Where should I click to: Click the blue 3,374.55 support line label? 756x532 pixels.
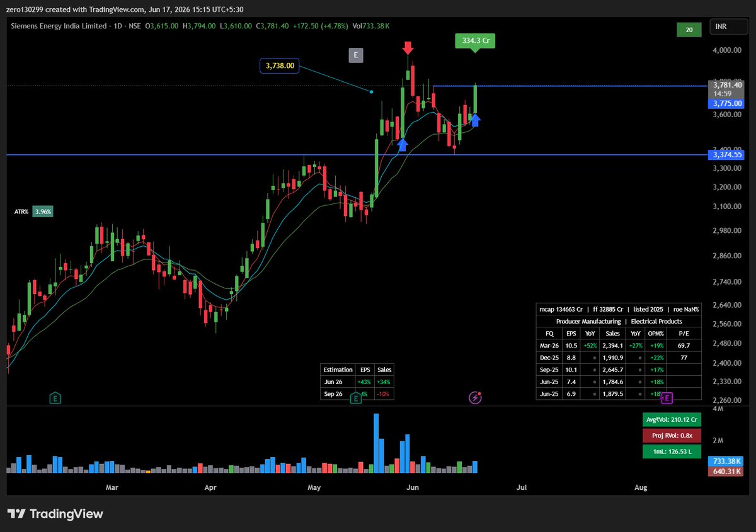[726, 155]
